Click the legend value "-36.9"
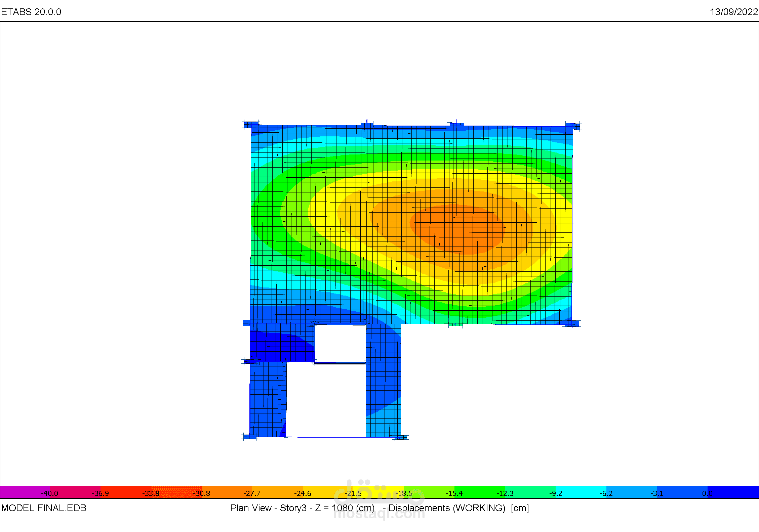 (100, 493)
